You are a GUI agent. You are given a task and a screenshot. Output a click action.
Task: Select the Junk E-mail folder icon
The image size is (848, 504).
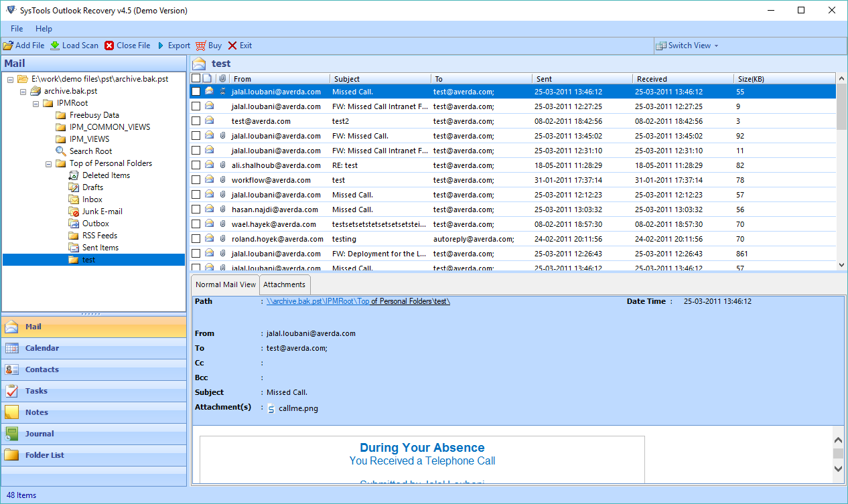[74, 212]
